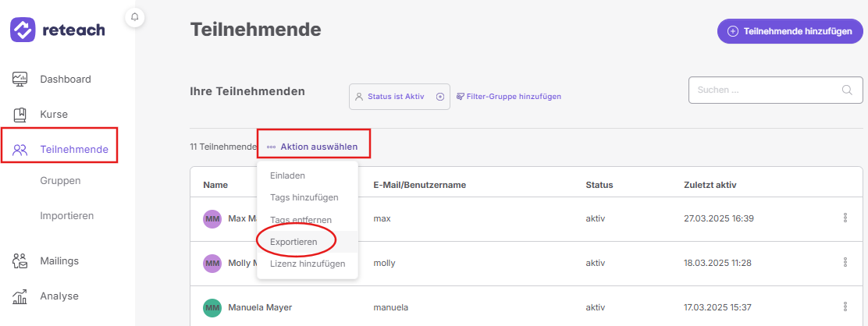Image resolution: width=868 pixels, height=326 pixels.
Task: Select Lizenz hinzufügen menu entry
Action: (308, 264)
